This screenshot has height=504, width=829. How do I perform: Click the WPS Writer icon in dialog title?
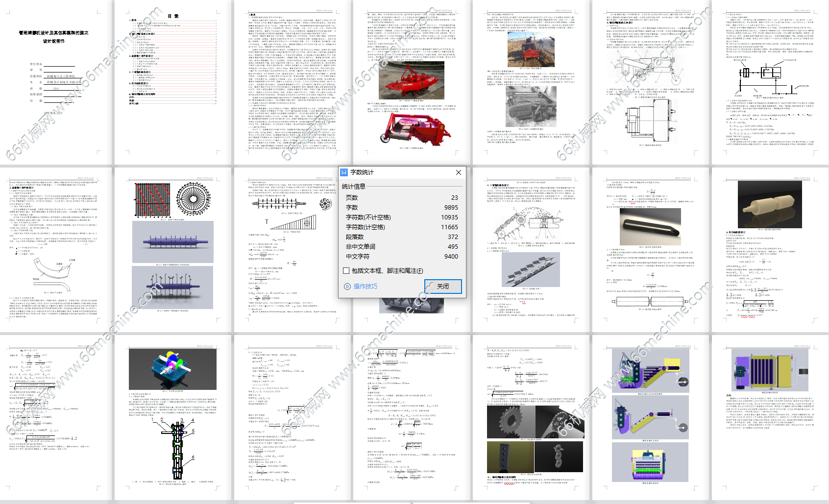pyautogui.click(x=344, y=172)
